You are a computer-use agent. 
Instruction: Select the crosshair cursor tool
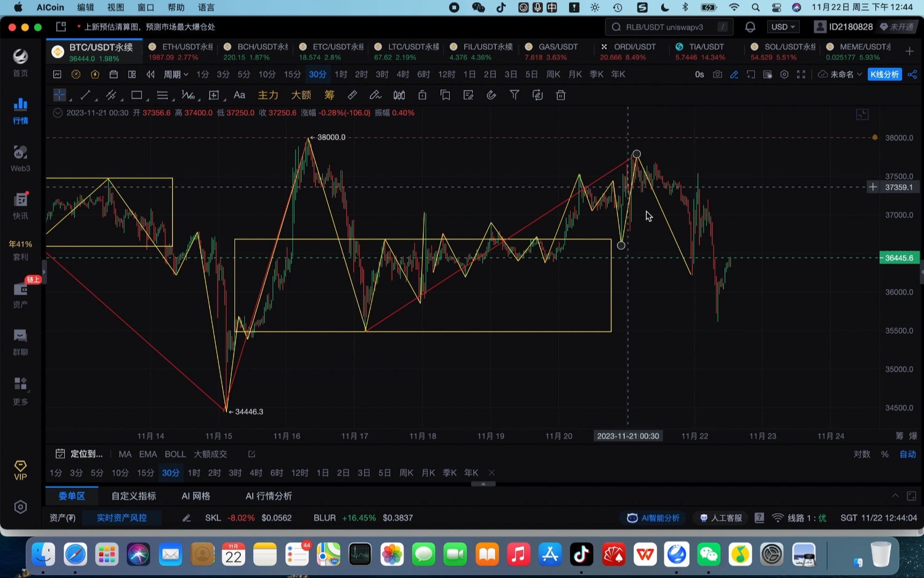[x=59, y=95]
